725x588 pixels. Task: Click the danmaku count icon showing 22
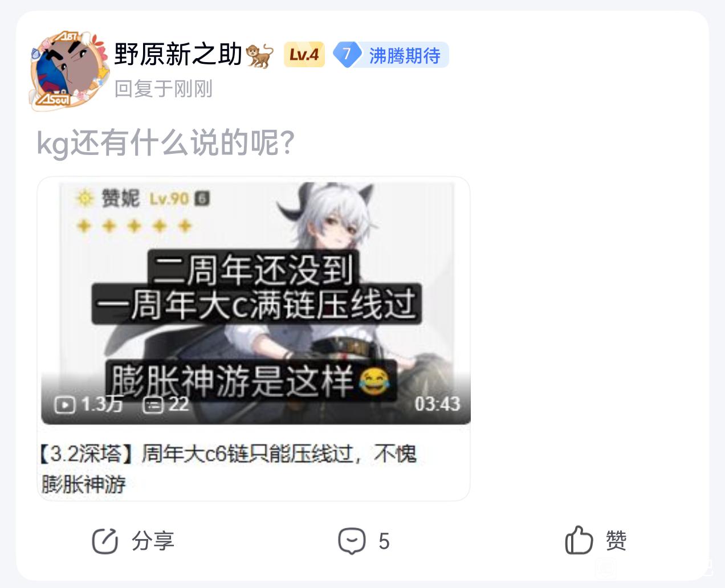(x=153, y=405)
